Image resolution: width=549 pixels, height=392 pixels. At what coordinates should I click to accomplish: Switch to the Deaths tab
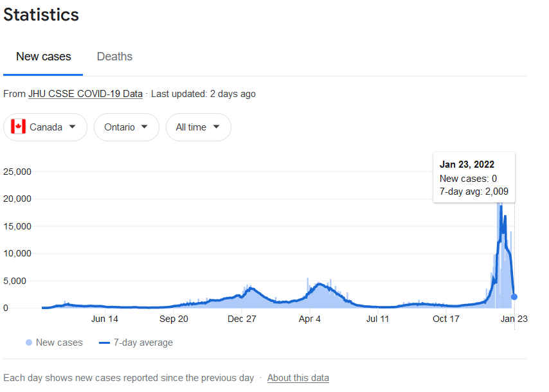(114, 57)
